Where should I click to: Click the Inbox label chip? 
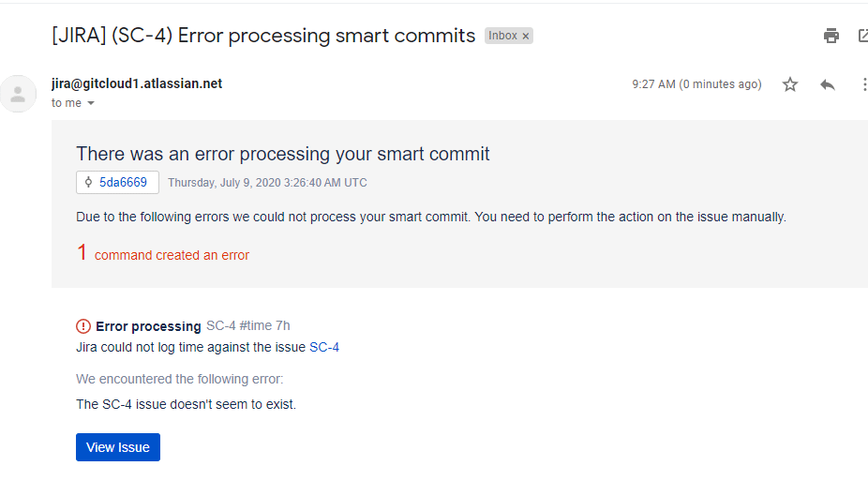[502, 36]
